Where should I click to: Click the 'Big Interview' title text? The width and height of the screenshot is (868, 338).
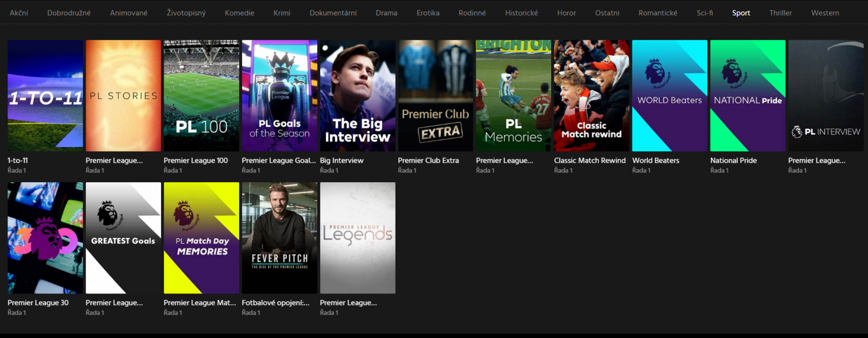click(342, 161)
